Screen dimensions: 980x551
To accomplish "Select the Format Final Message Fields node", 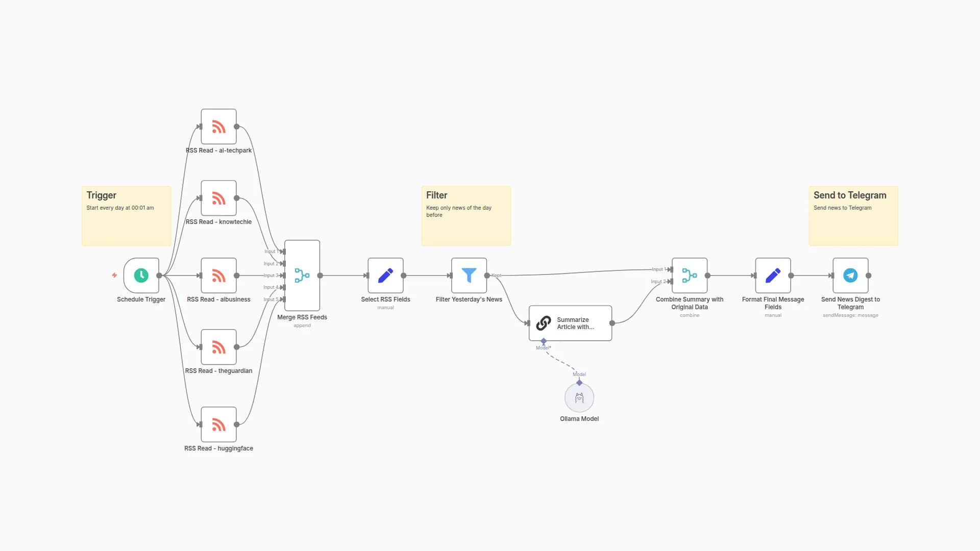I will tap(773, 275).
